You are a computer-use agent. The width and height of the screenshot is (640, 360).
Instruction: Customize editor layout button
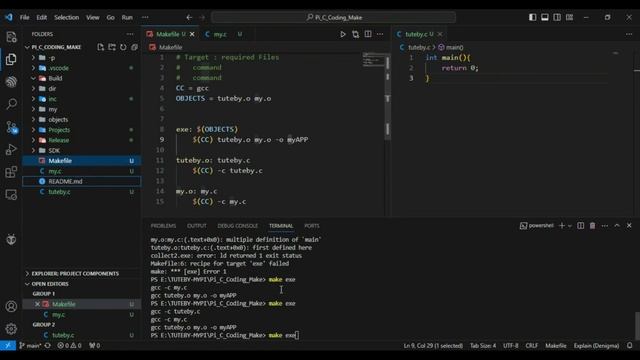click(569, 17)
